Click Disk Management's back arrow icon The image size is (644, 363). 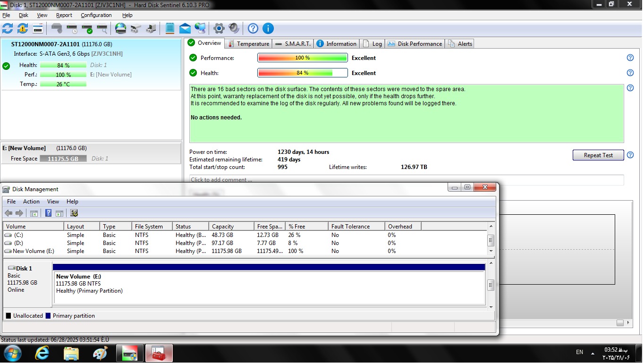(8, 213)
